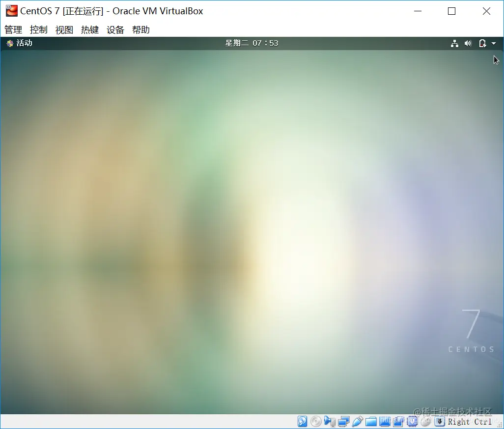Click the mouse integration status icon

click(426, 421)
